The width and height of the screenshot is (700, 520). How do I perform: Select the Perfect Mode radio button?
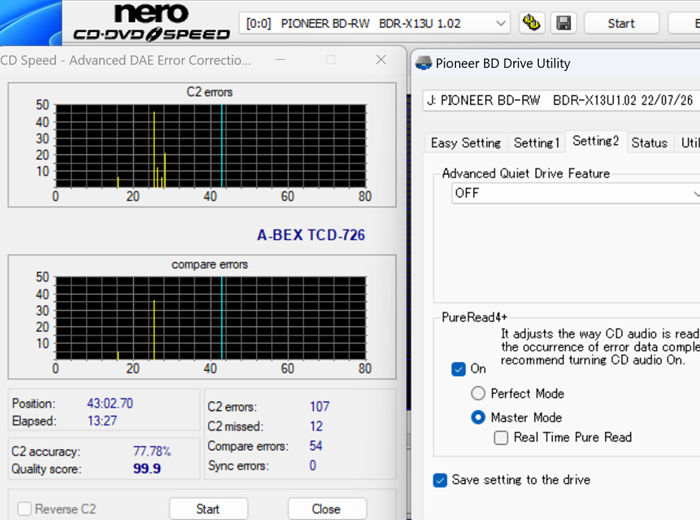click(478, 393)
